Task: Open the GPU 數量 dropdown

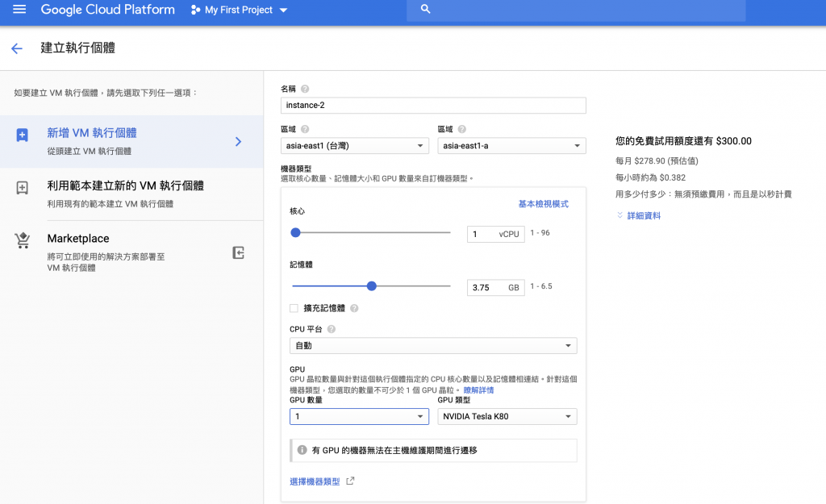Action: [359, 417]
